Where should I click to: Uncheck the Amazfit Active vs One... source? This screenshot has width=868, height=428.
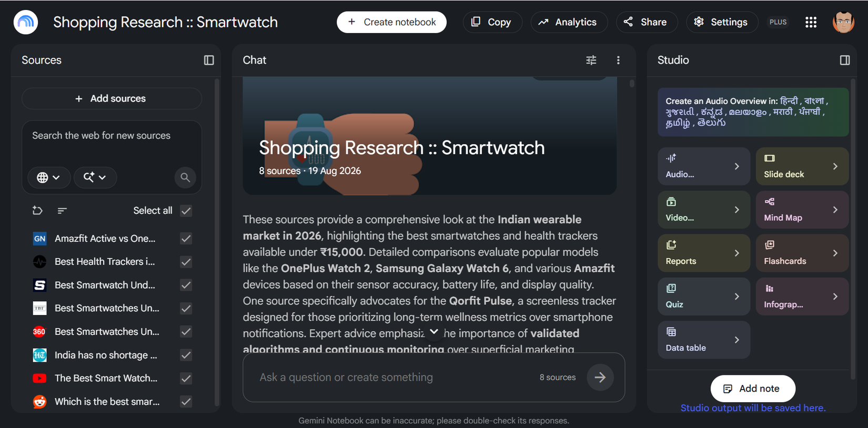186,238
